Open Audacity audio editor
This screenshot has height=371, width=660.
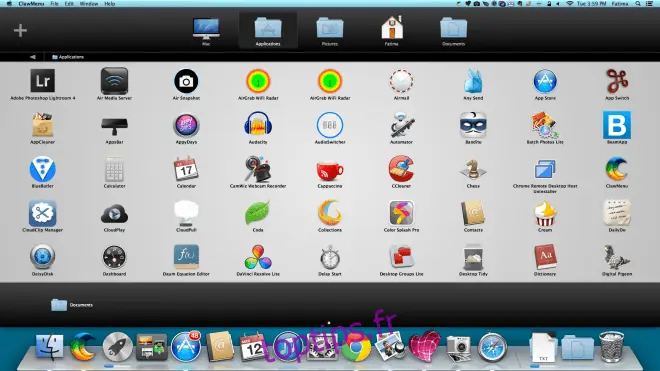coord(258,125)
